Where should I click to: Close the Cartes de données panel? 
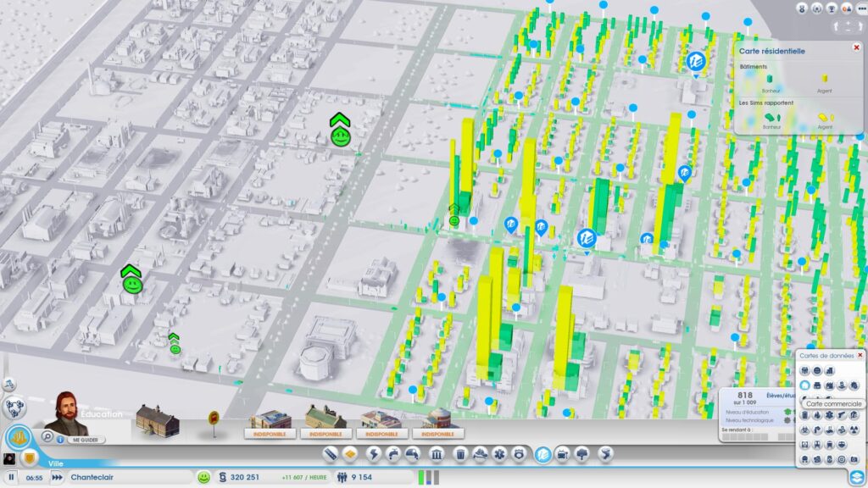pos(860,355)
